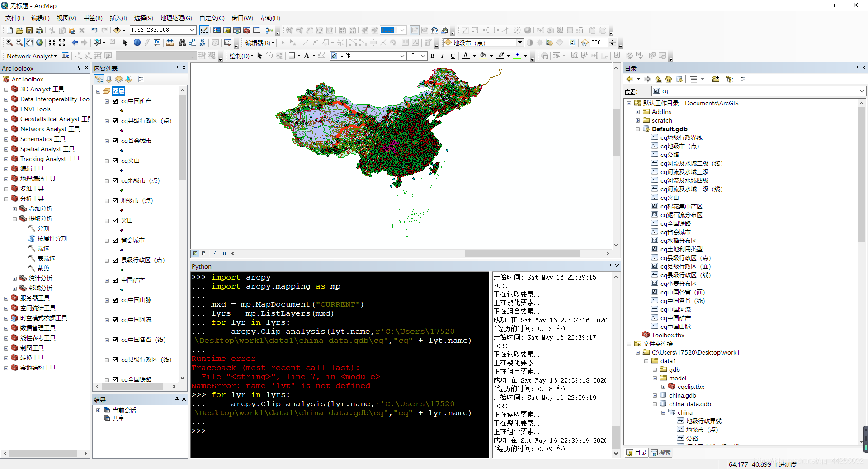Open the font name 宋体 dropdown

pos(402,56)
